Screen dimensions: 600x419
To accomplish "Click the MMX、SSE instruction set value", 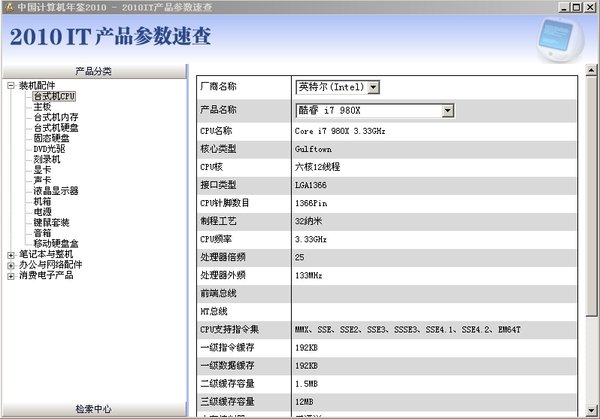I will pos(408,329).
